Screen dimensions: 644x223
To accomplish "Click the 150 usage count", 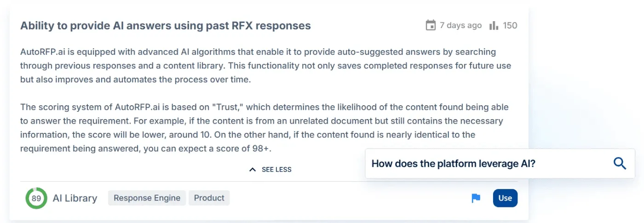I will coord(510,25).
